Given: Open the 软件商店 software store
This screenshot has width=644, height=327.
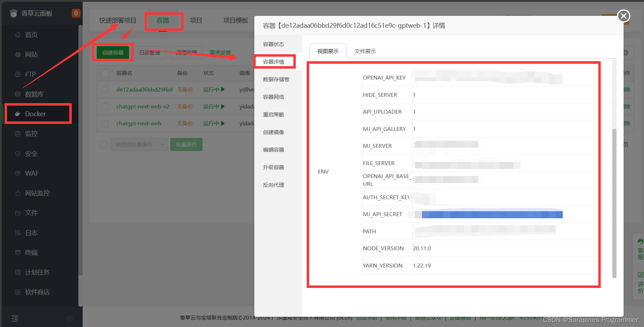Looking at the screenshot, I should tap(37, 292).
